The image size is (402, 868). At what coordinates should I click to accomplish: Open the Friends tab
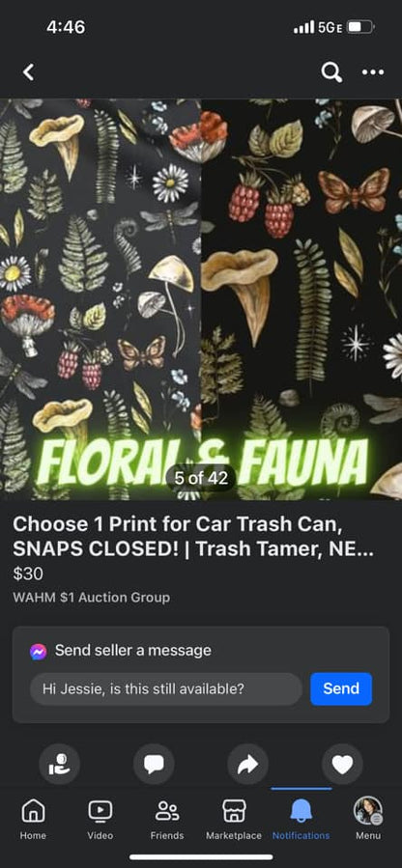coord(166,820)
